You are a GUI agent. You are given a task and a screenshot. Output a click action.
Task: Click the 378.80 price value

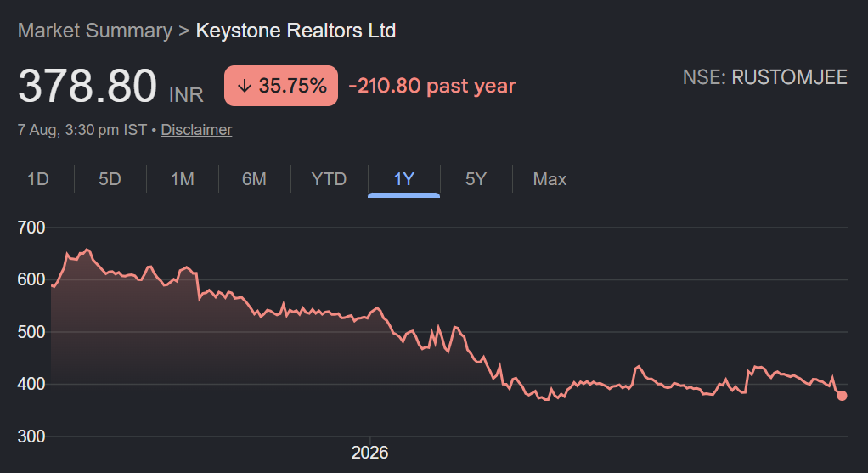[87, 86]
